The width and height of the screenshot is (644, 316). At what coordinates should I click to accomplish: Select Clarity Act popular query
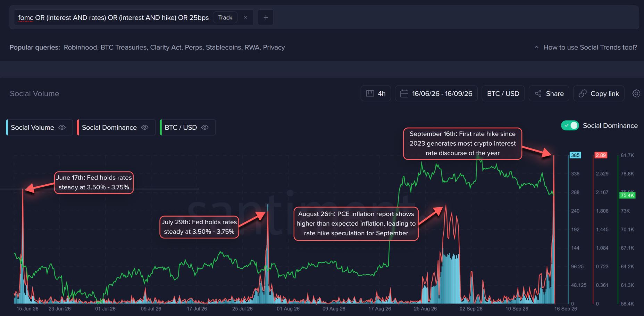(x=166, y=47)
